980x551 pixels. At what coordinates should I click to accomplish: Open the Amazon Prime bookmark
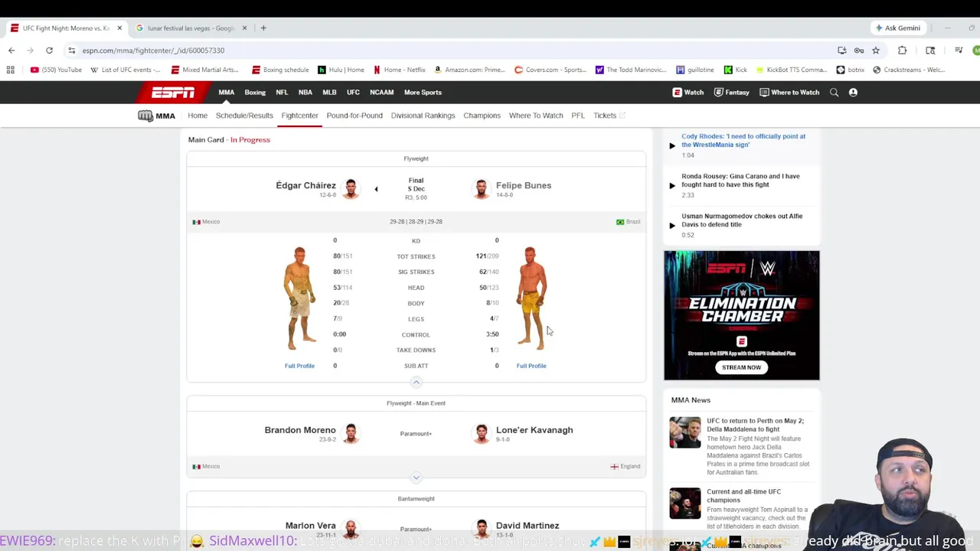point(469,70)
